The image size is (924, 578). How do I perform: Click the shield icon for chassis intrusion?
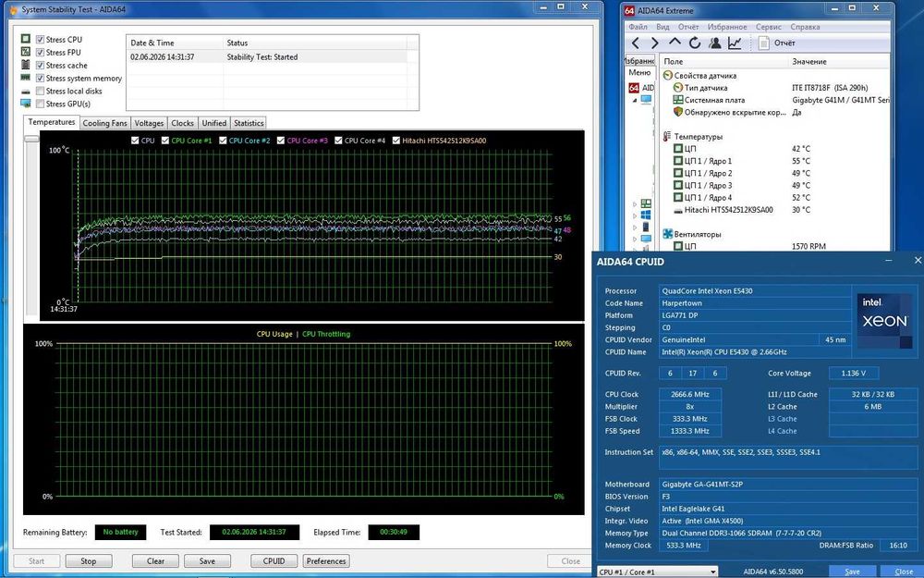677,112
